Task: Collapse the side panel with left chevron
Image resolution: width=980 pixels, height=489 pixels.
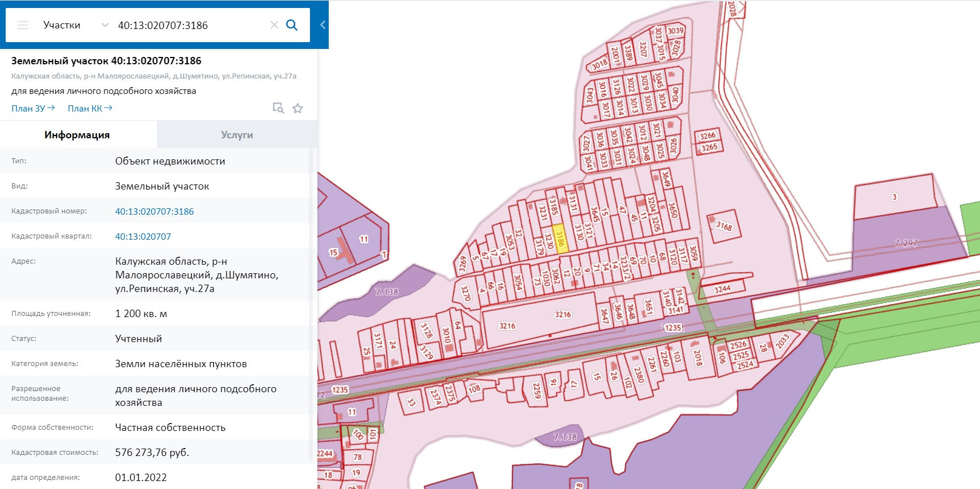Action: tap(322, 25)
